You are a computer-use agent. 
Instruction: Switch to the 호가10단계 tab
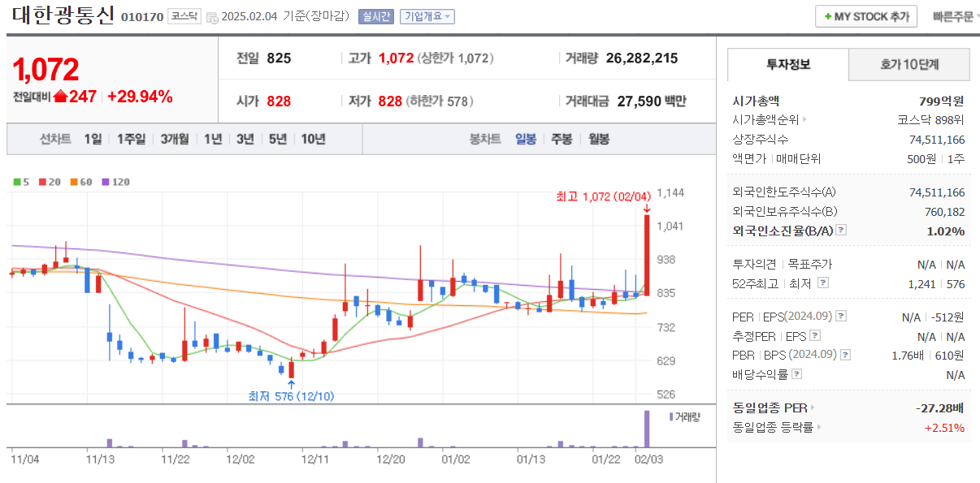pos(909,64)
